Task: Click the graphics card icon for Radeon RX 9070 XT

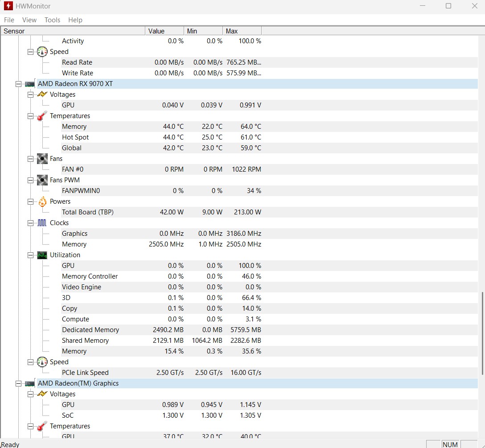Action: 30,84
